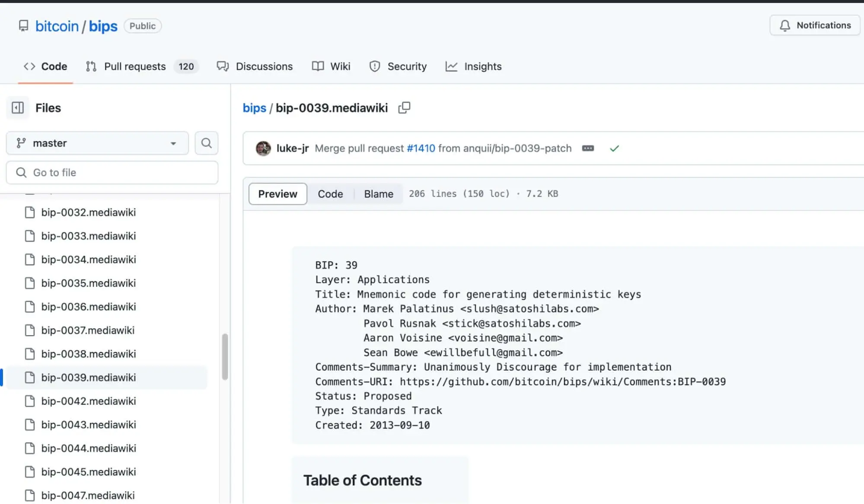Click pull request #1410 link
The width and height of the screenshot is (864, 504).
[x=421, y=148]
